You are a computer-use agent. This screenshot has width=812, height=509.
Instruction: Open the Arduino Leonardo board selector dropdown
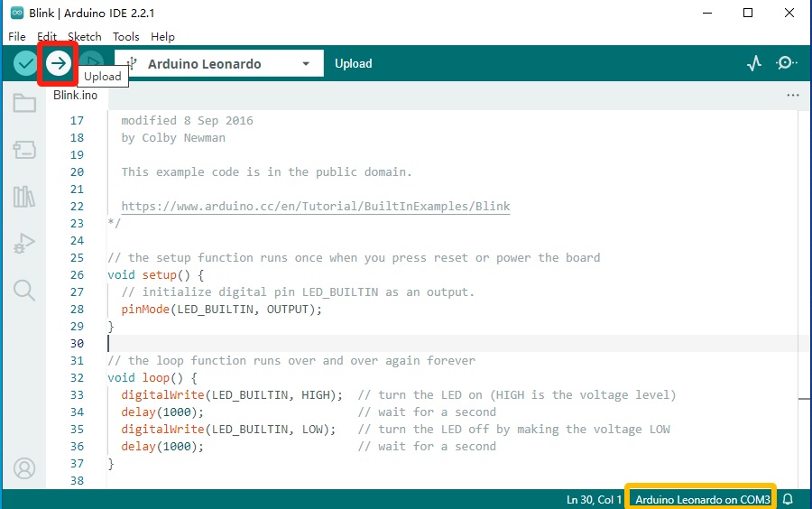[x=219, y=64]
